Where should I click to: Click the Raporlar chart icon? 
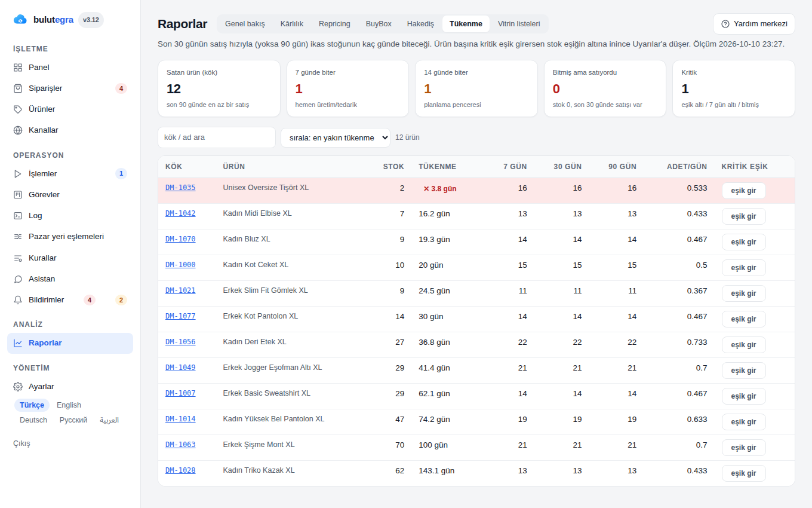click(18, 343)
